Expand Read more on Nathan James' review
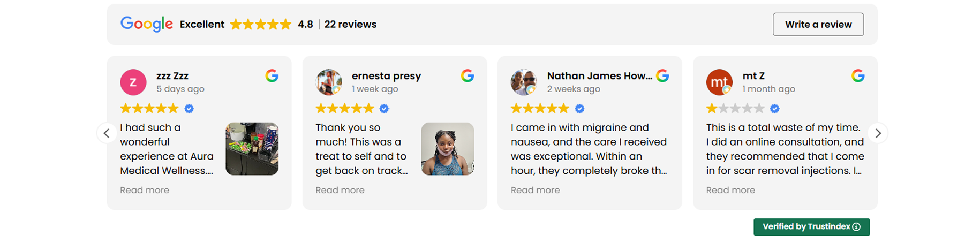The height and width of the screenshot is (243, 980). (535, 190)
